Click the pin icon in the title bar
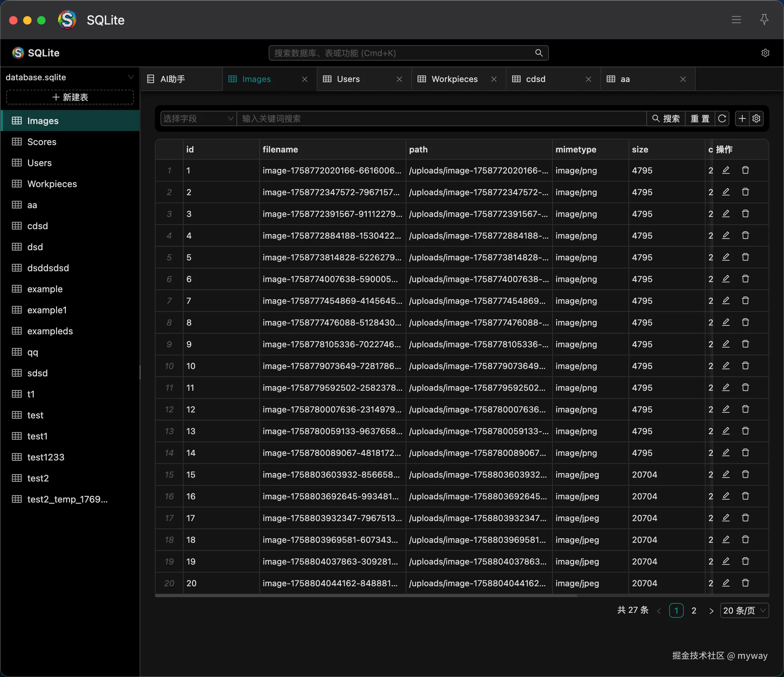 tap(764, 20)
